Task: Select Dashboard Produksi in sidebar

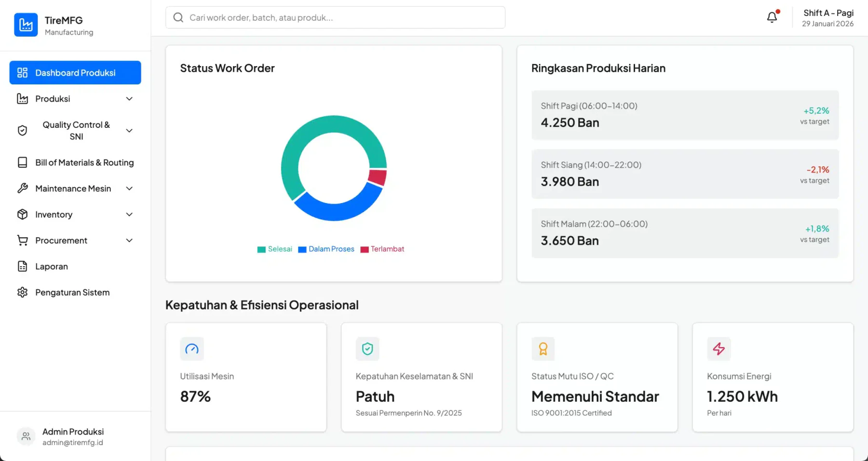Action: coord(75,73)
